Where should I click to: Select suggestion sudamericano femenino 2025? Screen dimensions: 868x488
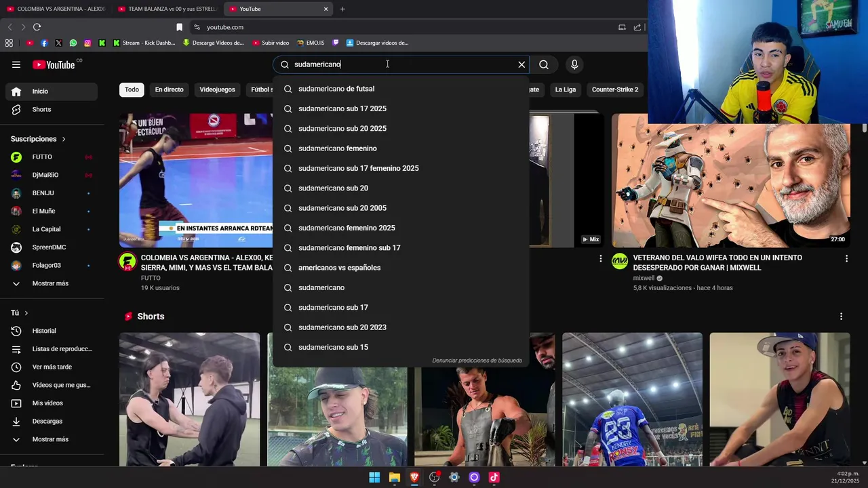click(x=401, y=228)
